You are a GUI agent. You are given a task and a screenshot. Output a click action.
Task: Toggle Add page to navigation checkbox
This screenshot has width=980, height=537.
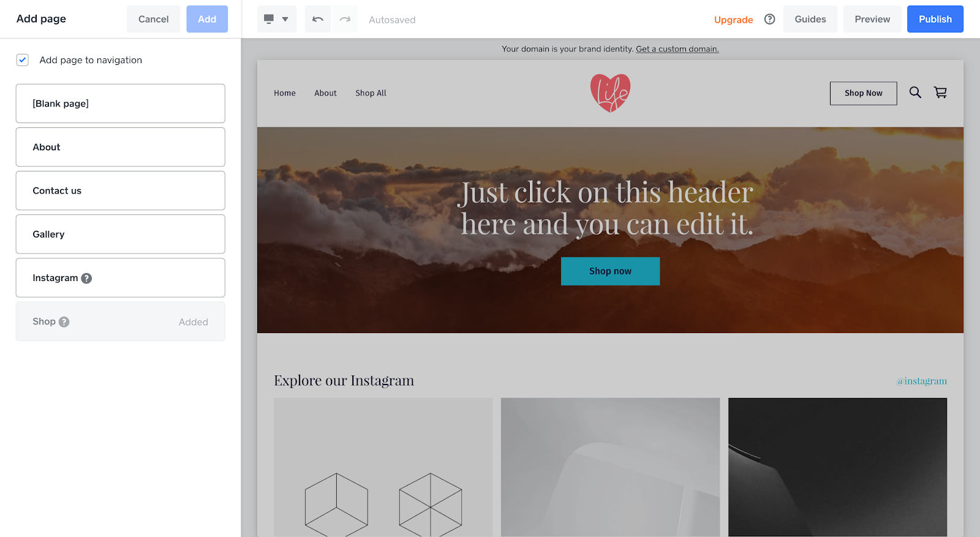(23, 60)
